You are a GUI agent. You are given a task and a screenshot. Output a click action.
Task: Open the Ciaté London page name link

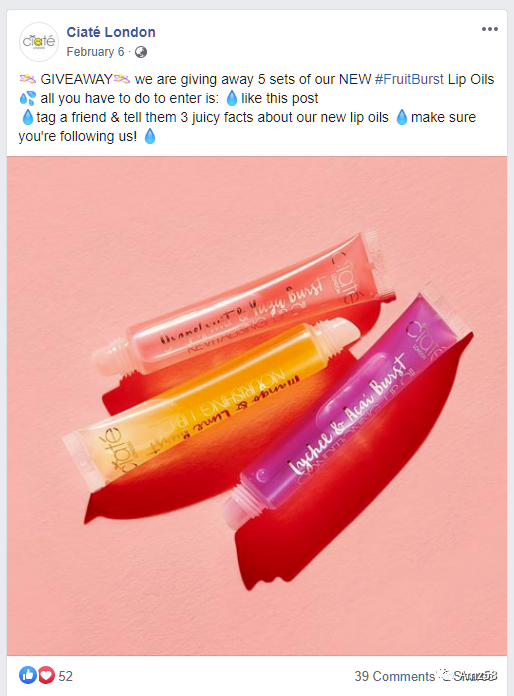click(x=111, y=32)
